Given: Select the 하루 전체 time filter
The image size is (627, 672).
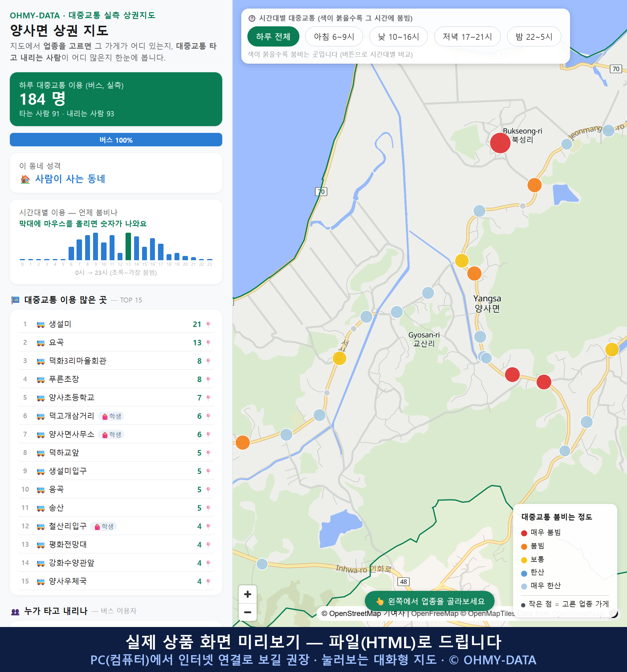Looking at the screenshot, I should pyautogui.click(x=273, y=36).
